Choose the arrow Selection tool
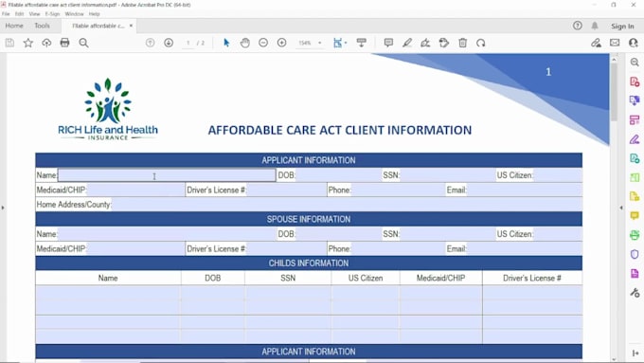 (226, 43)
